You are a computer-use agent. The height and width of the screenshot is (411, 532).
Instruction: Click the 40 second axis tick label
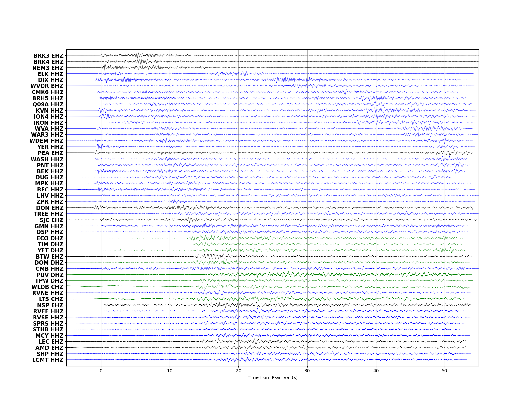tap(376, 371)
